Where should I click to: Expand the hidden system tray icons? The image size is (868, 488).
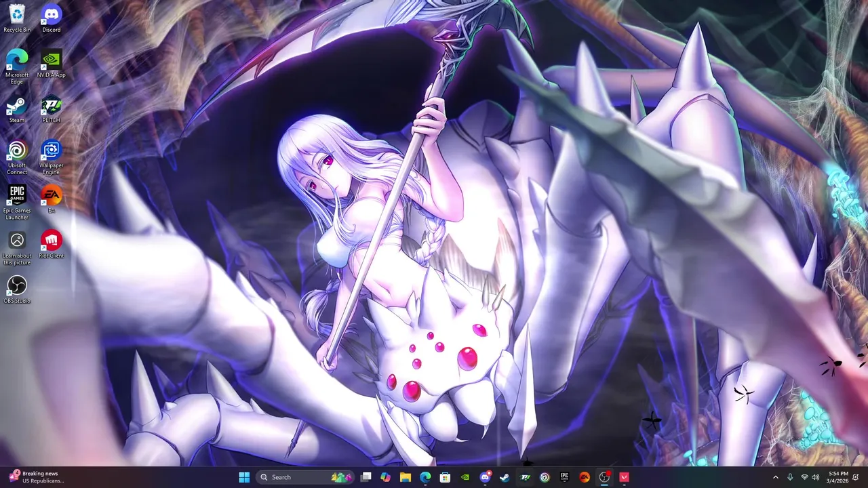[776, 477]
